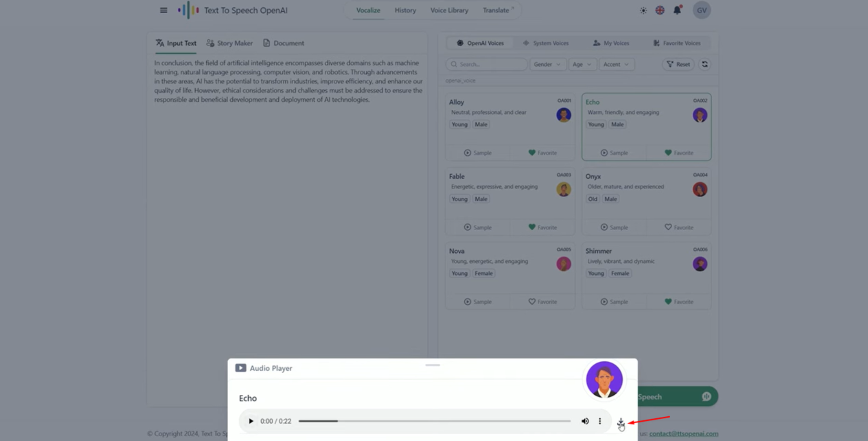
Task: Open the Accent filter dropdown
Action: point(616,64)
